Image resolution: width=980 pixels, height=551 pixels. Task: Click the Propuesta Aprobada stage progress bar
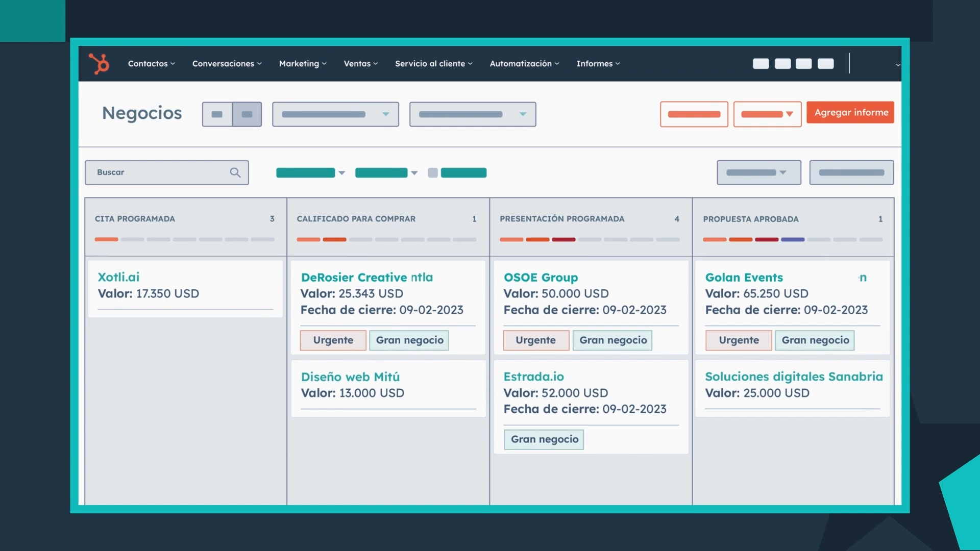pos(792,239)
